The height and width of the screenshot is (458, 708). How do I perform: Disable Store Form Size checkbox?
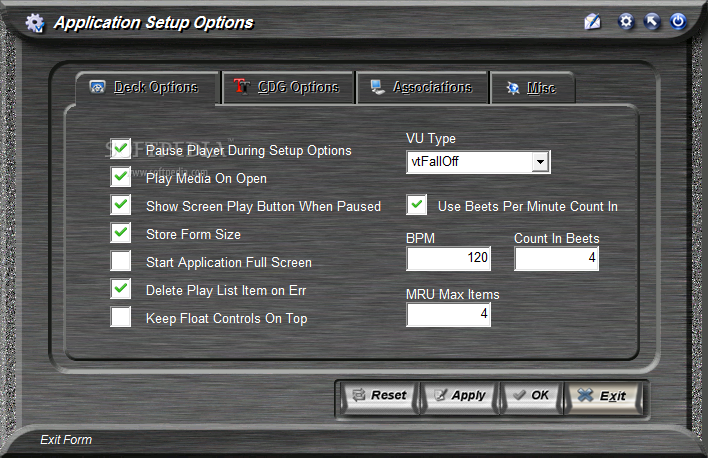pos(121,233)
